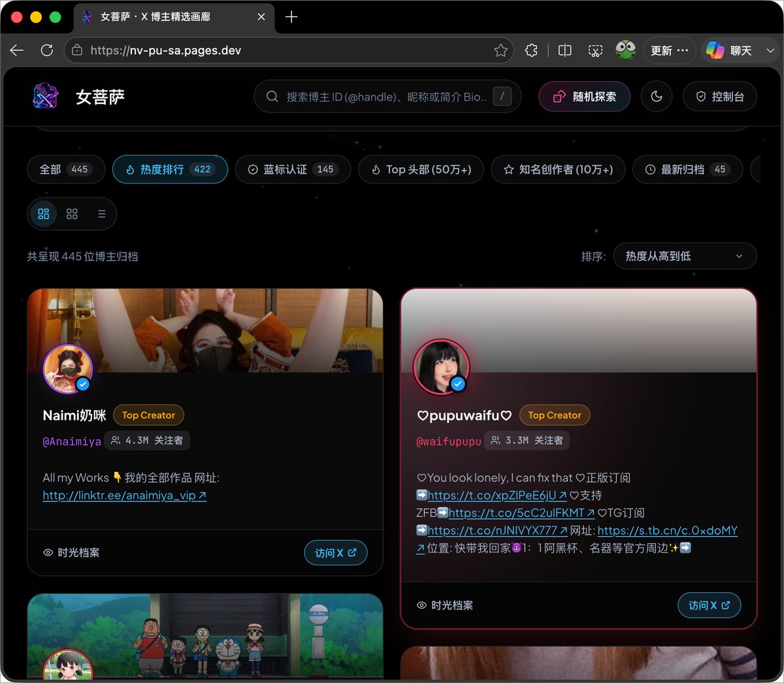This screenshot has width=784, height=683.
Task: Open 时光档案 on Naimi奶咪 card
Action: [x=71, y=552]
